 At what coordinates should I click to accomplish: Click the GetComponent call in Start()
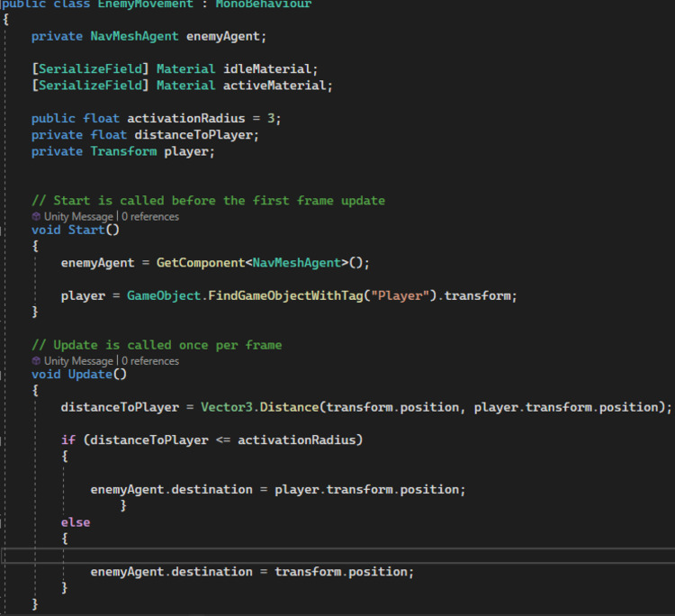point(201,263)
